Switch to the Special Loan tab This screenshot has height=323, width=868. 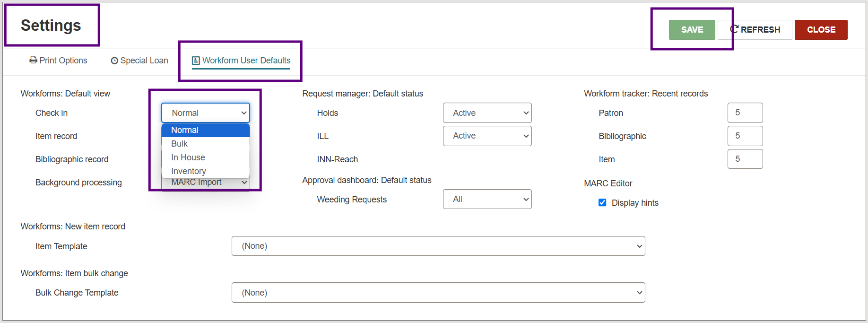pyautogui.click(x=139, y=61)
